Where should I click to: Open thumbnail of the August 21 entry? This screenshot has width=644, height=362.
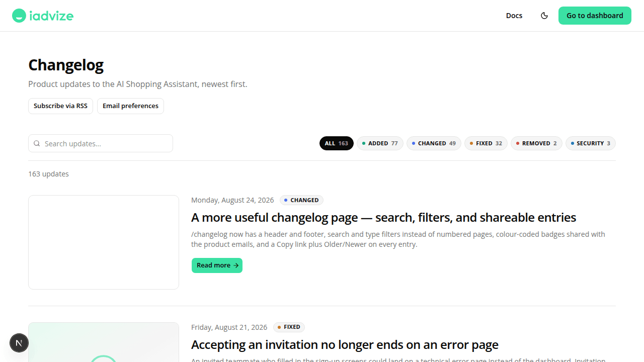pyautogui.click(x=104, y=342)
